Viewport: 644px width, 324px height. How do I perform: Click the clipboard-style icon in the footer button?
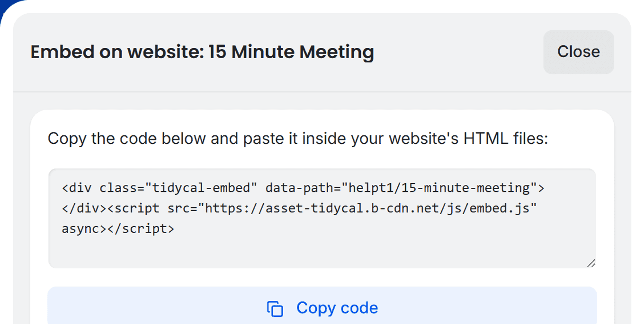click(x=275, y=308)
